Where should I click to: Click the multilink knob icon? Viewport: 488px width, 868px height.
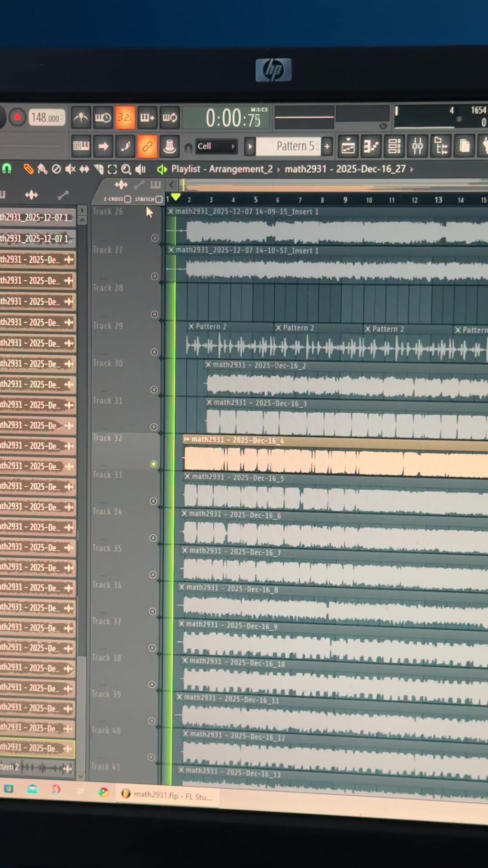pyautogui.click(x=169, y=146)
